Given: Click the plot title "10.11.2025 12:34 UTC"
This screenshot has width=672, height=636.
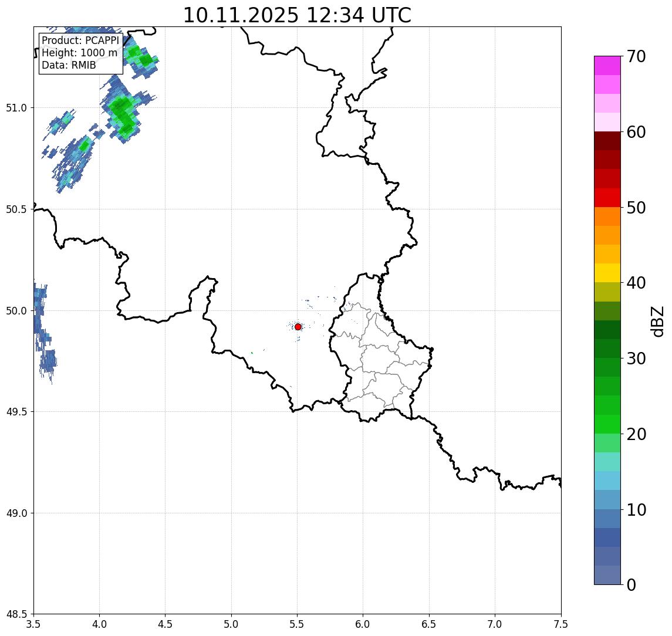Looking at the screenshot, I should pos(297,15).
